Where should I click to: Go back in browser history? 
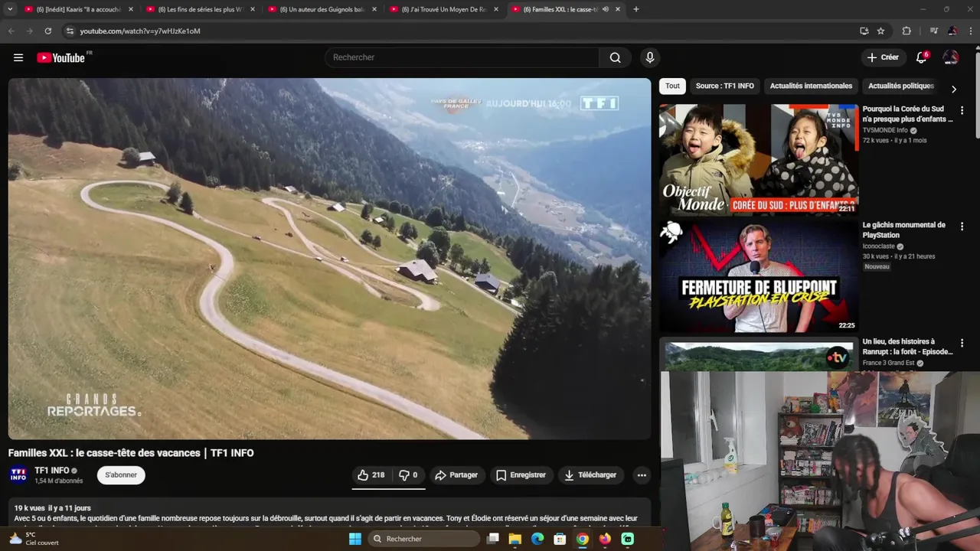(11, 31)
